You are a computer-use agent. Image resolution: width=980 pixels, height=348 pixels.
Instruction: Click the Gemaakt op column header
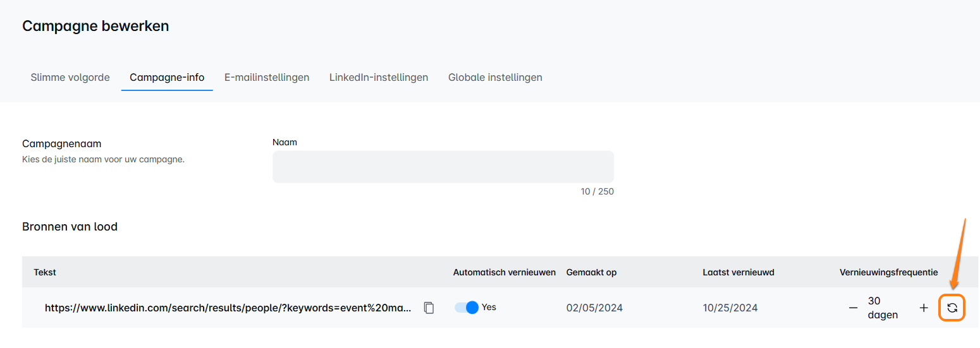[x=591, y=272]
